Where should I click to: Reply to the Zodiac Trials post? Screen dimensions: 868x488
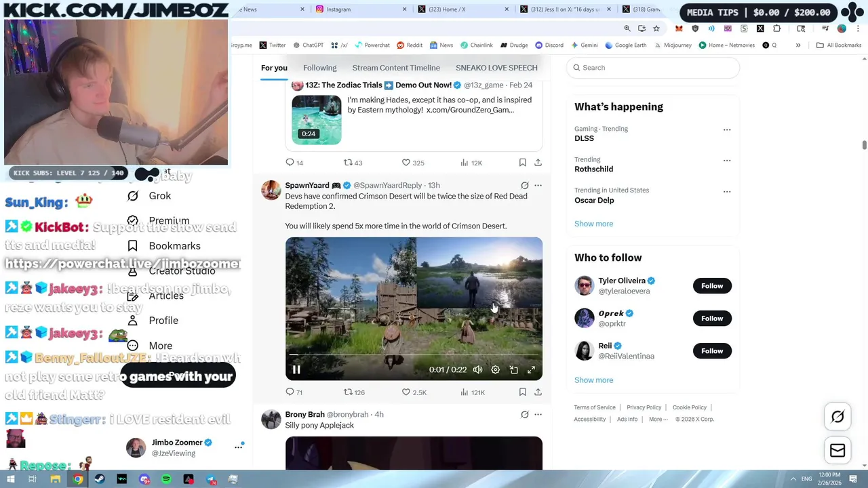(294, 163)
